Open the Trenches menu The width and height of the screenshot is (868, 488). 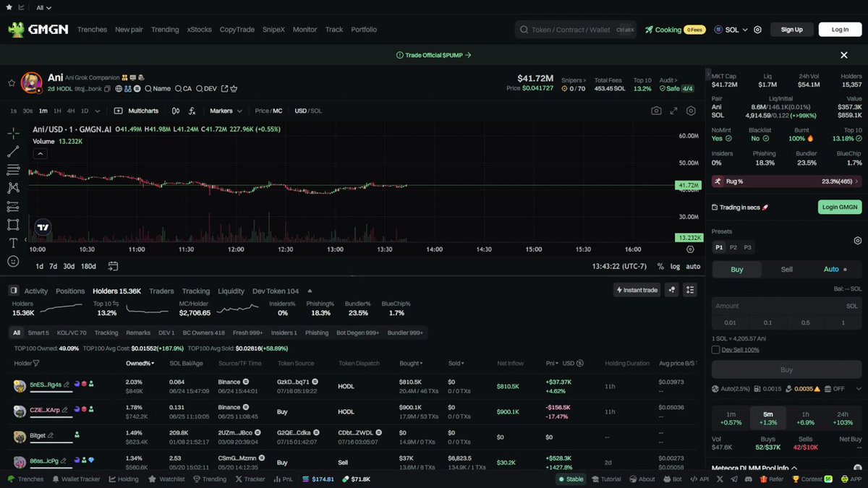pos(92,30)
